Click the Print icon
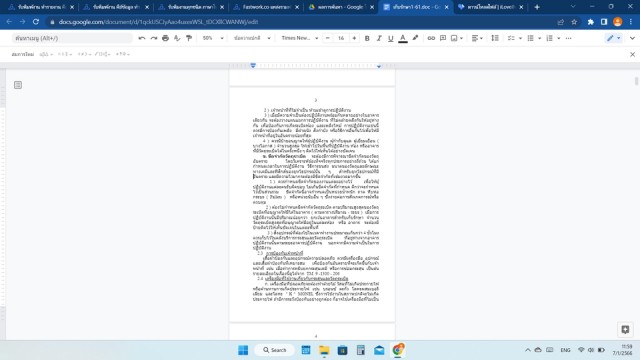 point(165,38)
